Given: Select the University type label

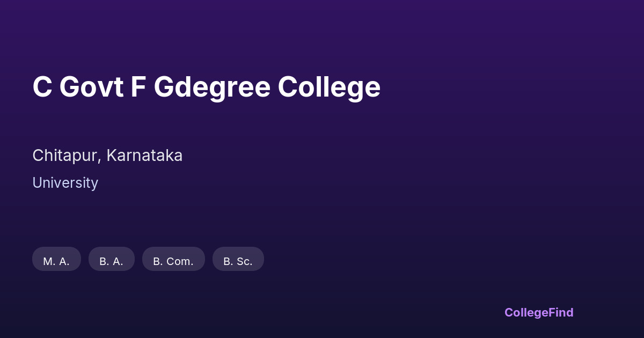Looking at the screenshot, I should 65,183.
